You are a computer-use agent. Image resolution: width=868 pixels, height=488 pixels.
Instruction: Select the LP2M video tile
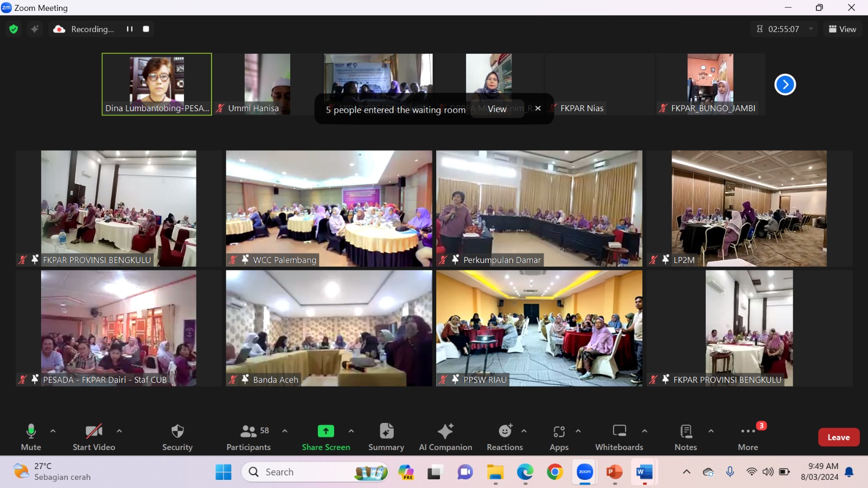point(749,209)
